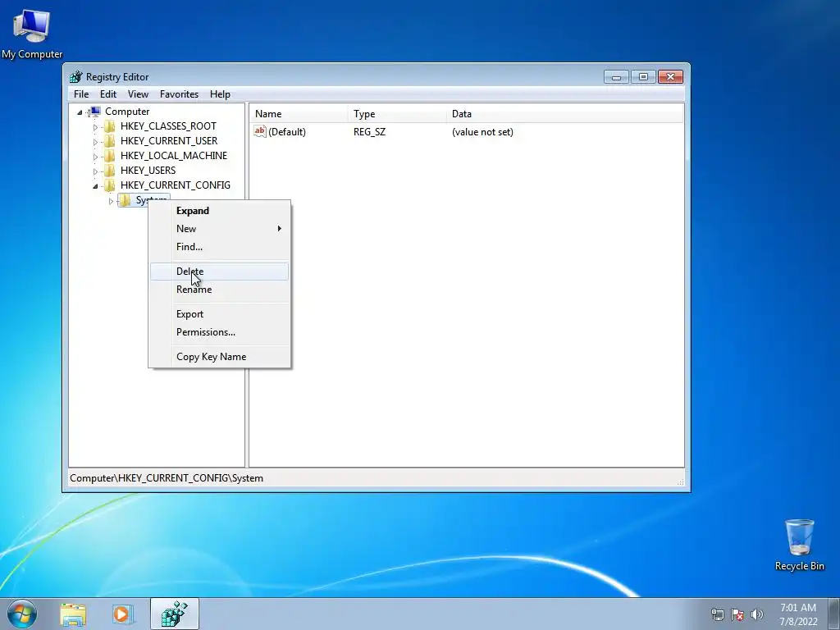Open Permissions... from the context menu
This screenshot has width=840, height=630.
(x=219, y=332)
